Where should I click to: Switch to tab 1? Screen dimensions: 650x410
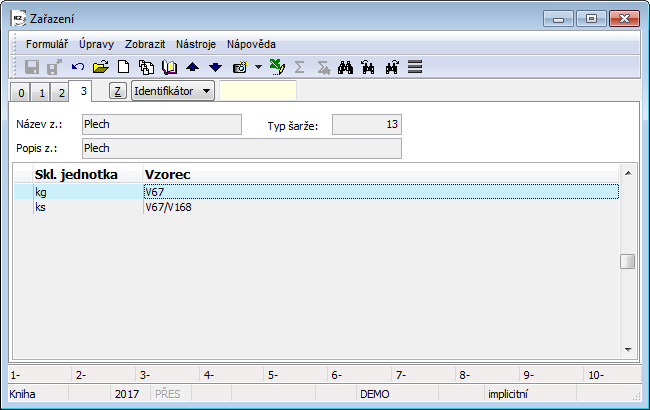[x=41, y=92]
